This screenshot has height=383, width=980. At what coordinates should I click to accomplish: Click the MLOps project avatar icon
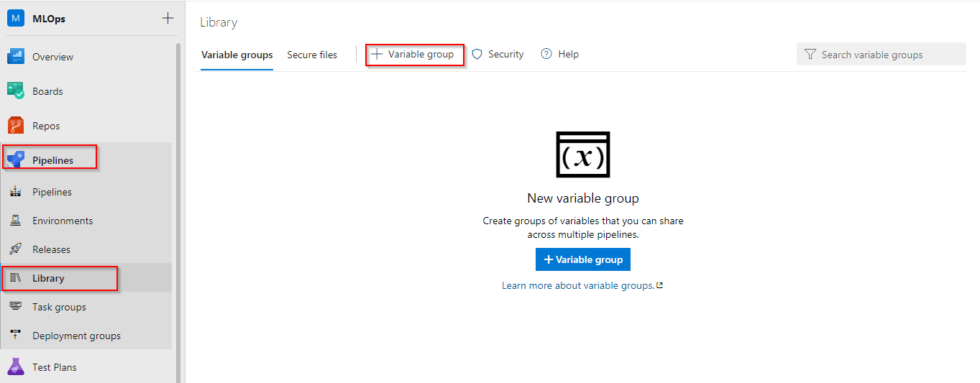(x=16, y=19)
